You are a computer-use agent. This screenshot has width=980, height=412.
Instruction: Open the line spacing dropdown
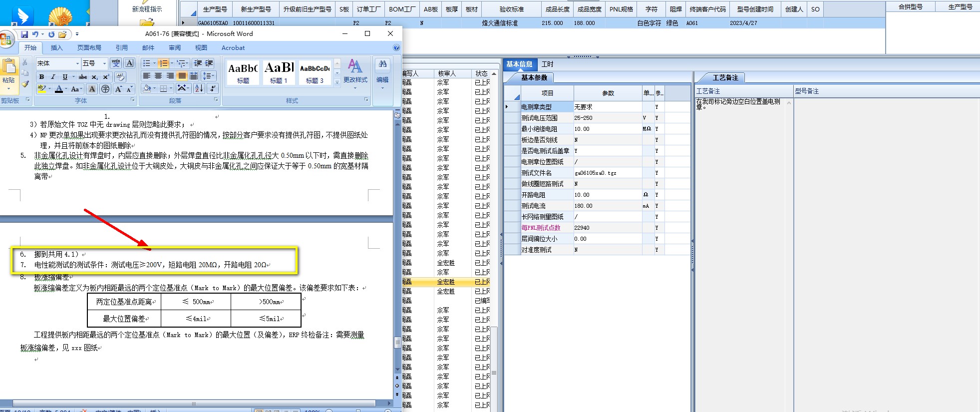[x=209, y=76]
